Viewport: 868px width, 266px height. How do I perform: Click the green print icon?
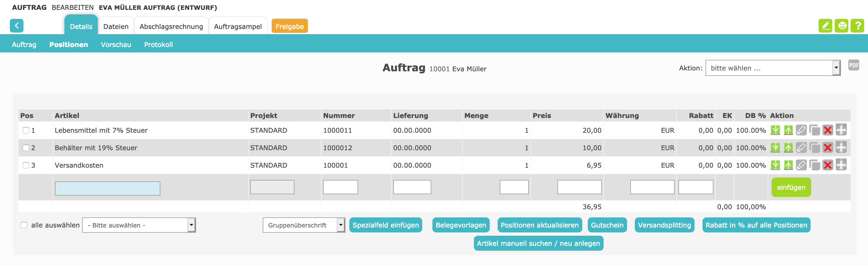(x=842, y=26)
